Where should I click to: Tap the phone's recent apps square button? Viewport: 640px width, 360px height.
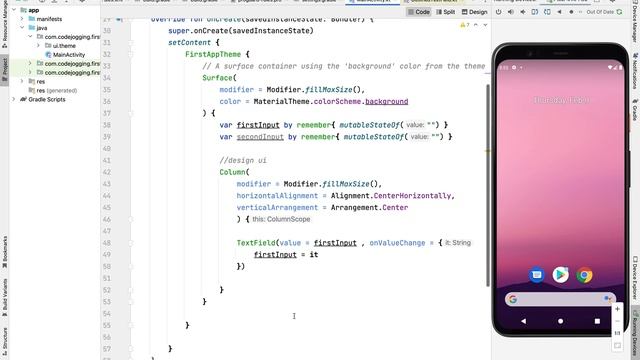pyautogui.click(x=597, y=321)
